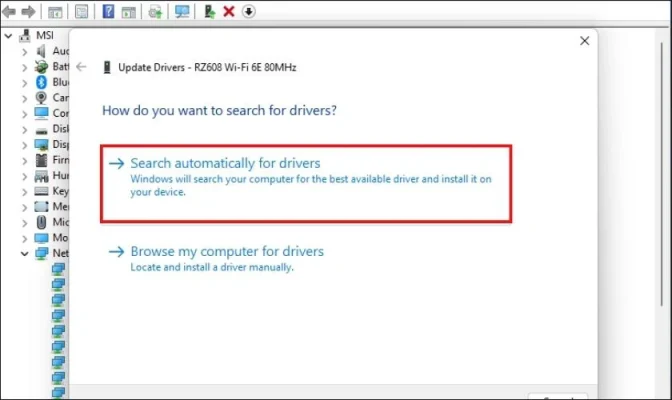Click the red X Uninstall device icon
672x400 pixels.
tap(229, 12)
